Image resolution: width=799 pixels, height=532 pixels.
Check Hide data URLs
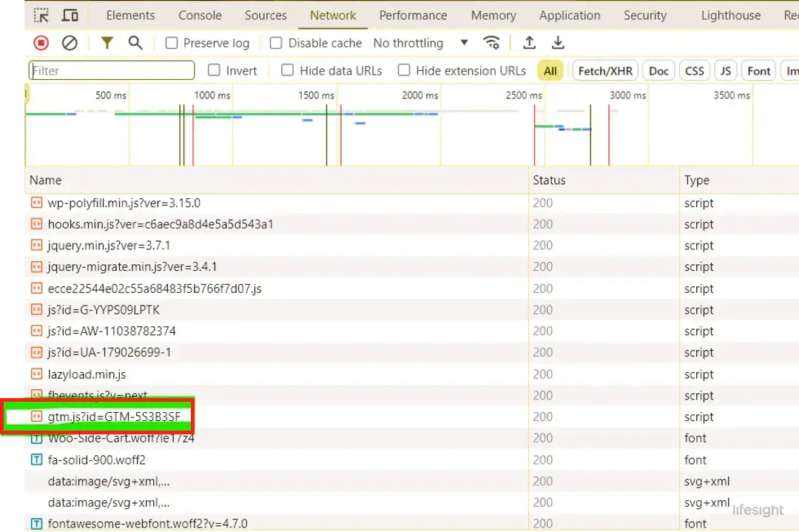click(x=287, y=70)
